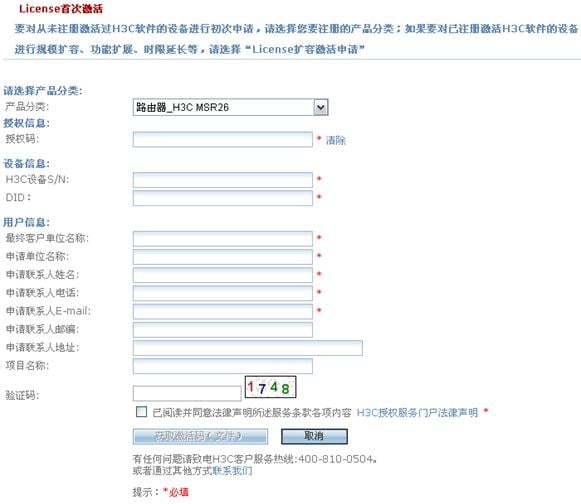581x504 pixels.
Task: Click the 授权码 input field
Action: (x=223, y=140)
